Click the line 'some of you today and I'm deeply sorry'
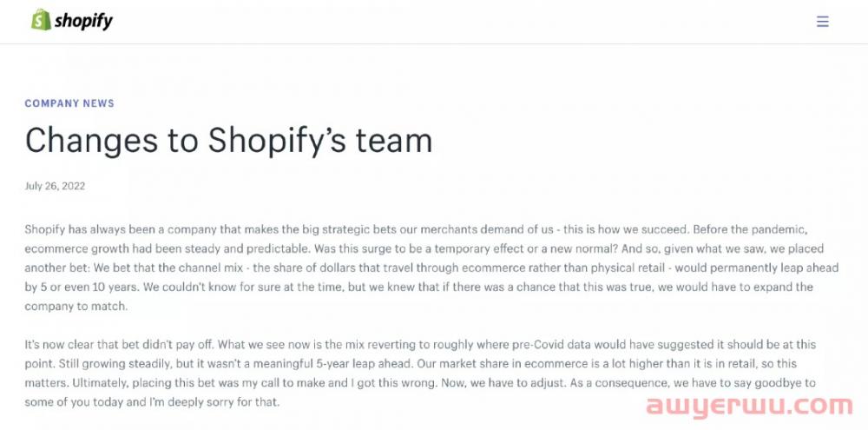868x430 pixels. 152,402
